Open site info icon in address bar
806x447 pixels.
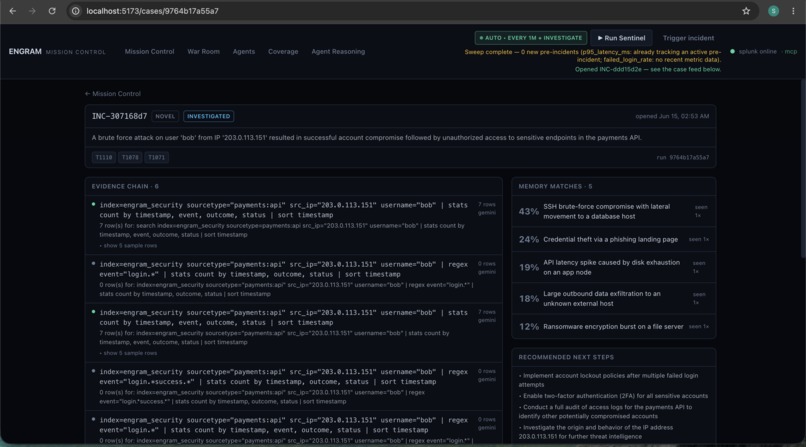click(x=76, y=11)
